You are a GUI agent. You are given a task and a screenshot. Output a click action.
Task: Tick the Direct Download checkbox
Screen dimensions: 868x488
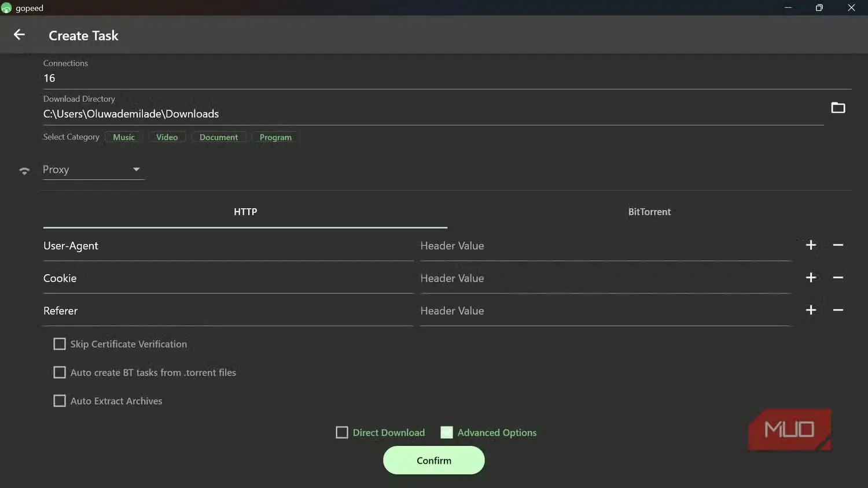click(342, 432)
